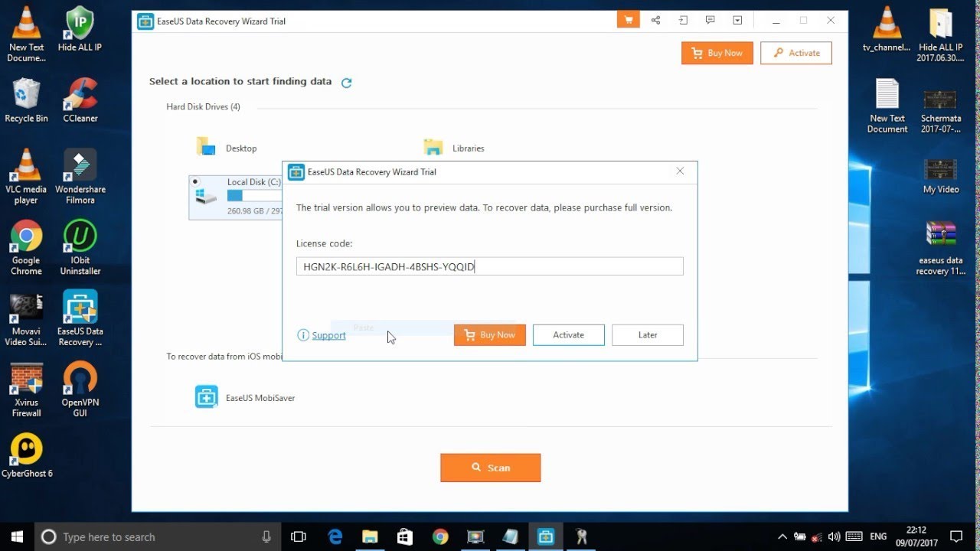Open Xvirus Firewall shortcut
The height and width of the screenshot is (551, 980).
pyautogui.click(x=26, y=390)
